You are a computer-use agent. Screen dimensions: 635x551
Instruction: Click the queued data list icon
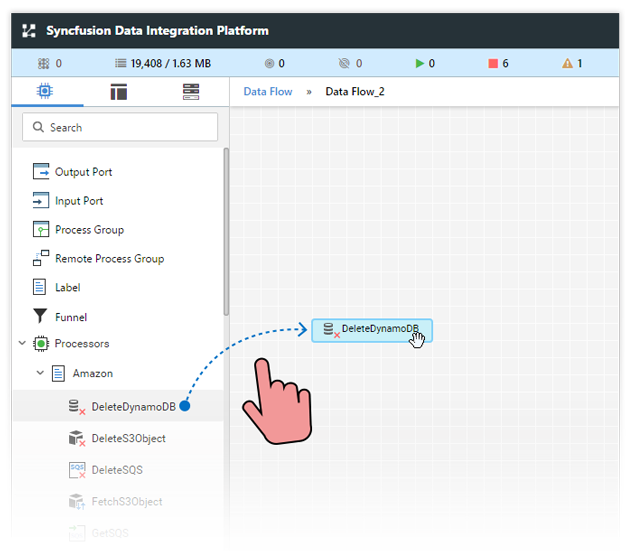click(120, 63)
